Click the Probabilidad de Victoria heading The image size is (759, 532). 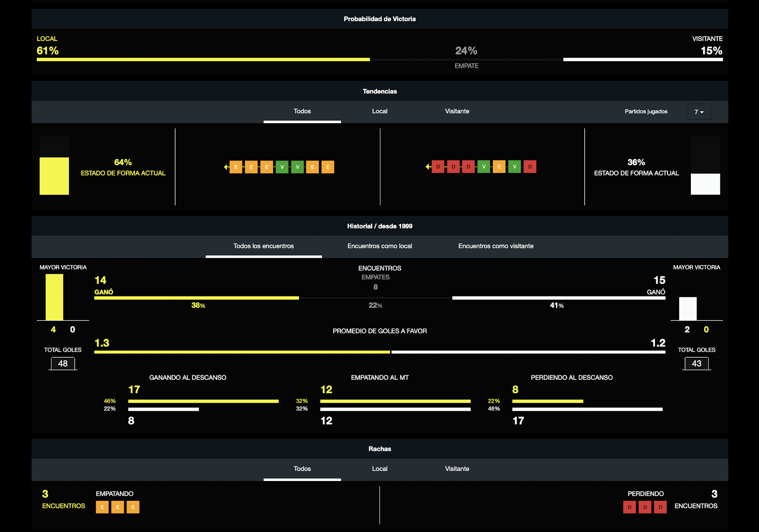click(x=379, y=19)
